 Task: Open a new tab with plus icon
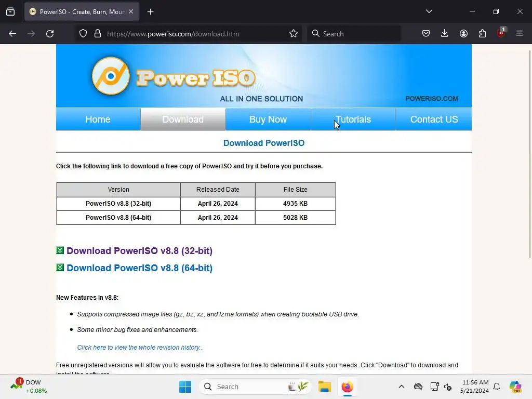pos(150,12)
